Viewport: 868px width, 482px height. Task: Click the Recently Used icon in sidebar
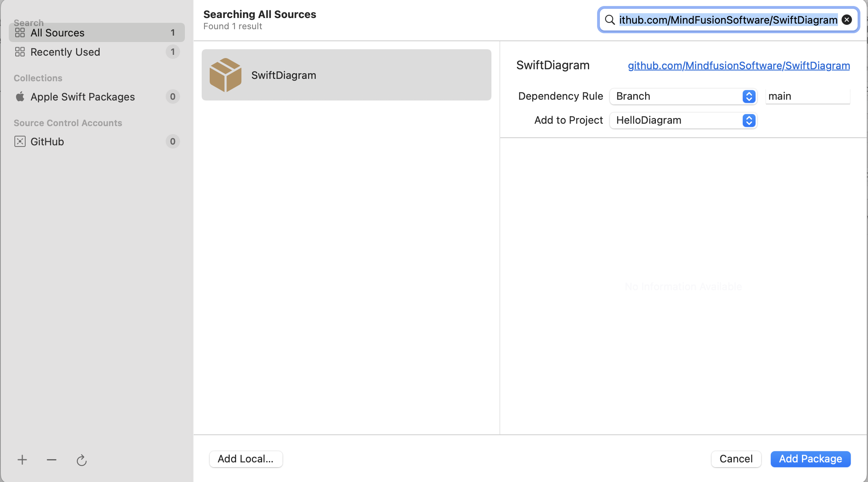(19, 52)
